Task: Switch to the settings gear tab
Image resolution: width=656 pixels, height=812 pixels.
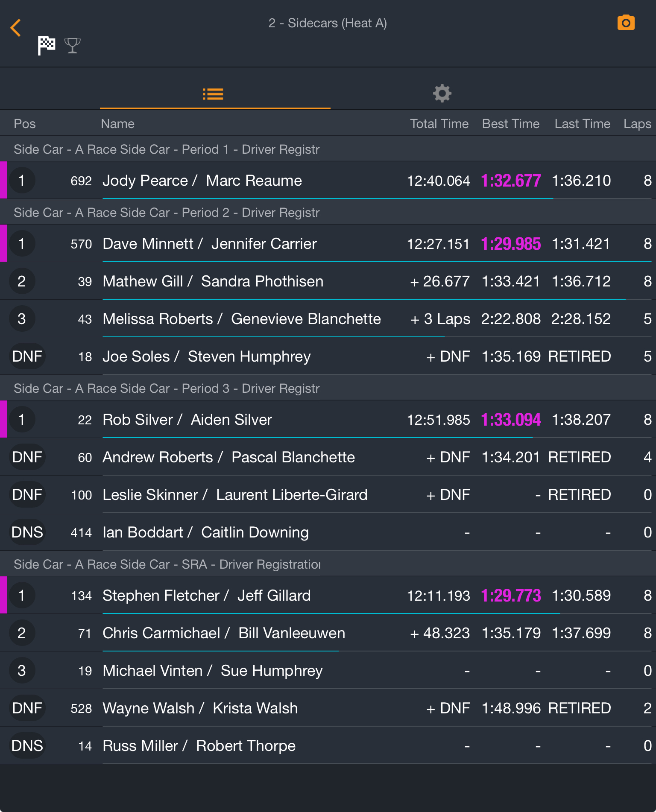Action: click(442, 93)
